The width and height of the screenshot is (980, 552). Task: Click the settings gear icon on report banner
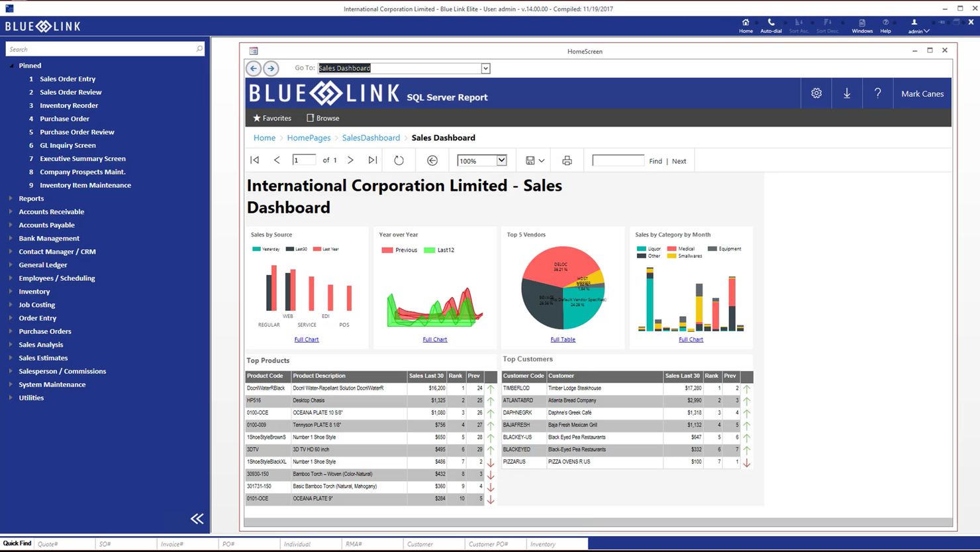coord(816,93)
